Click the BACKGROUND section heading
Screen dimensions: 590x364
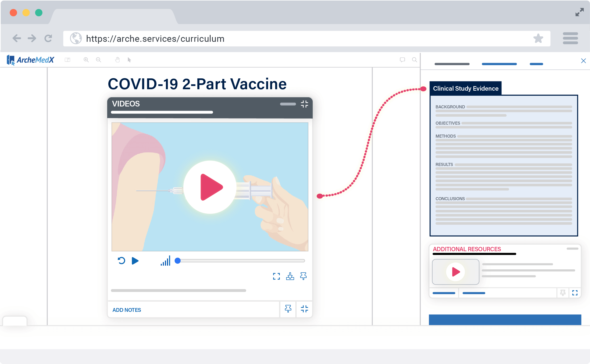pyautogui.click(x=450, y=107)
